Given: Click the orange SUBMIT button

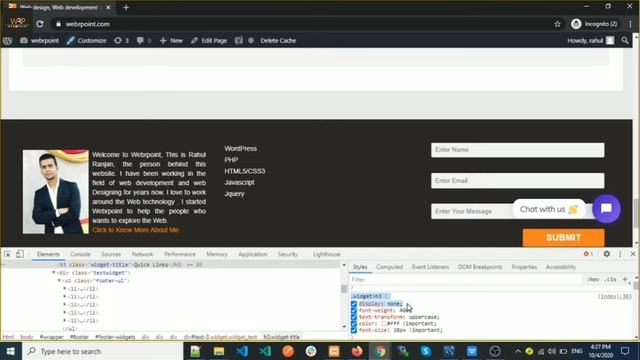Looking at the screenshot, I should (x=563, y=238).
